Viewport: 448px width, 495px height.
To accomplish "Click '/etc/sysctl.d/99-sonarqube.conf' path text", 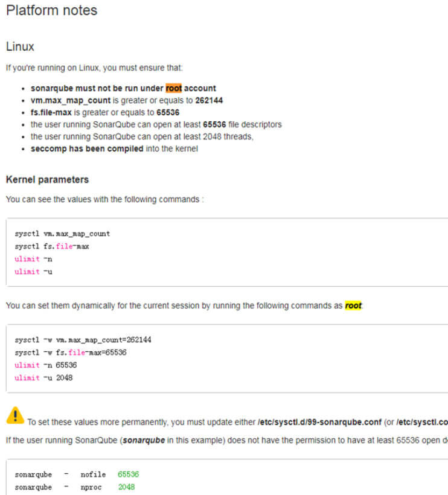I will (x=319, y=422).
